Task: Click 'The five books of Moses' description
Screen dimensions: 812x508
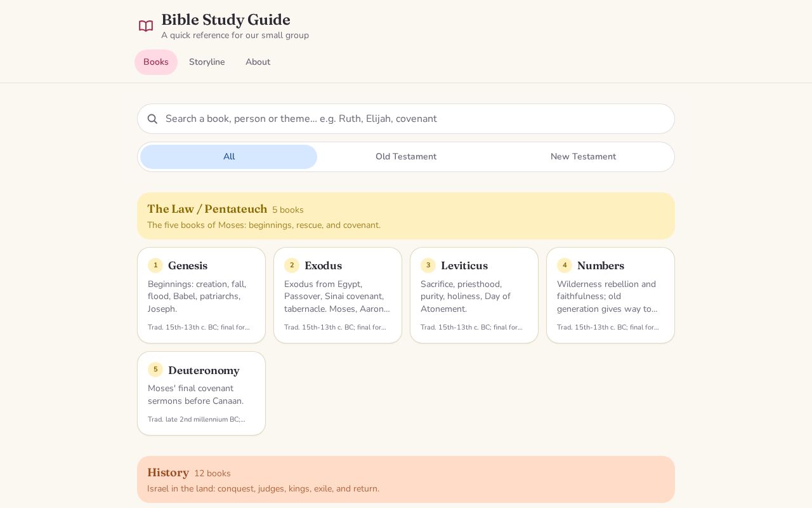Action: coord(264,225)
